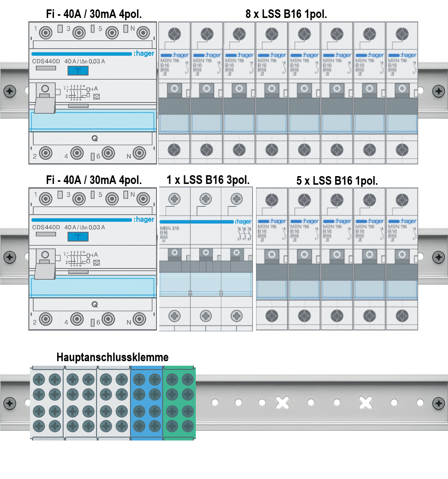This screenshot has height=479, width=448.
Task: Click terminal screw 1 on upper Fi switch
Action: [x=46, y=33]
